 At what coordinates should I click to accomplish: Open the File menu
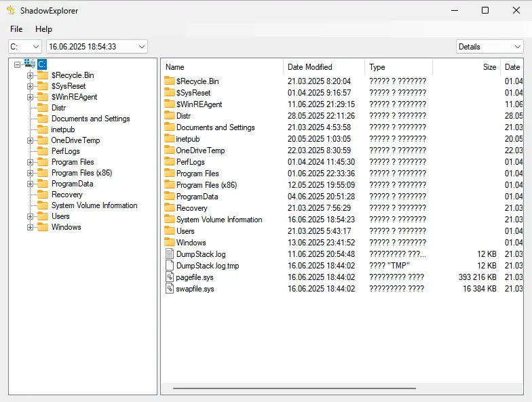(x=16, y=29)
